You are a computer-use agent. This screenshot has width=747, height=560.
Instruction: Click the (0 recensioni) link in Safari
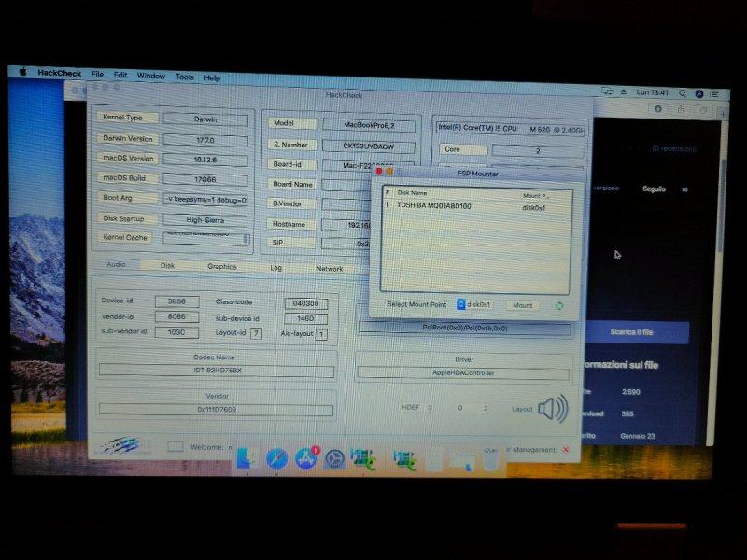pyautogui.click(x=674, y=148)
